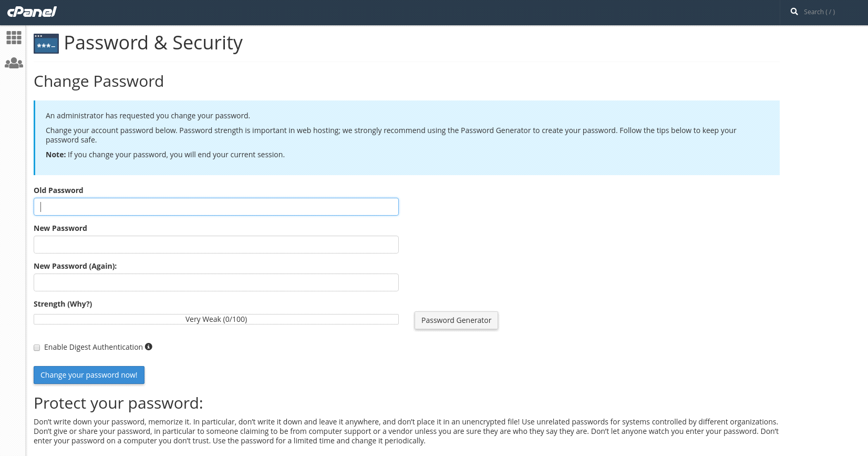Image resolution: width=868 pixels, height=456 pixels.
Task: Click the Enable Digest Authentication label
Action: tap(94, 347)
